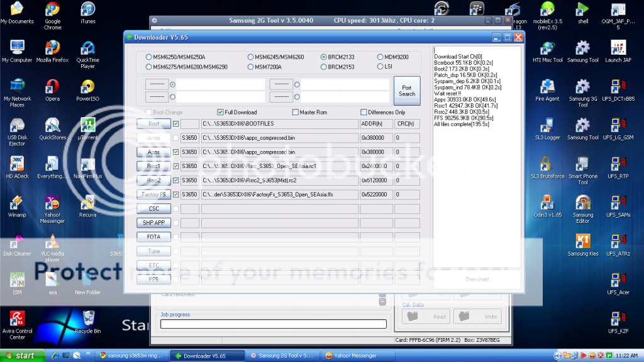Click the Port Search button

click(407, 91)
